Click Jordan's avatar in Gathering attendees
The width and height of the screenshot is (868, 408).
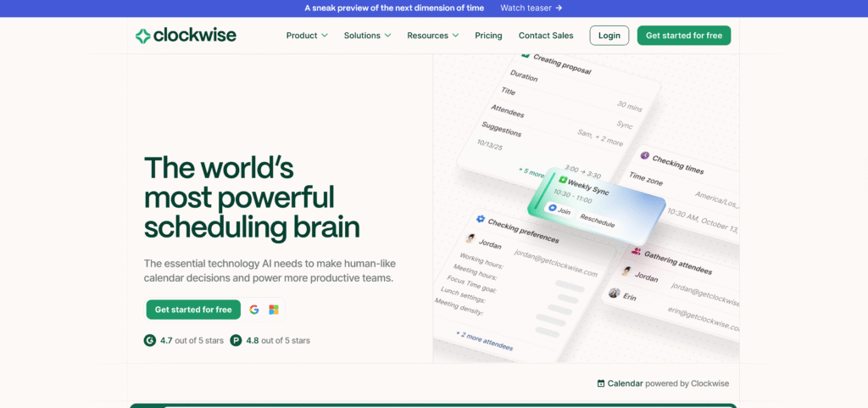(626, 271)
